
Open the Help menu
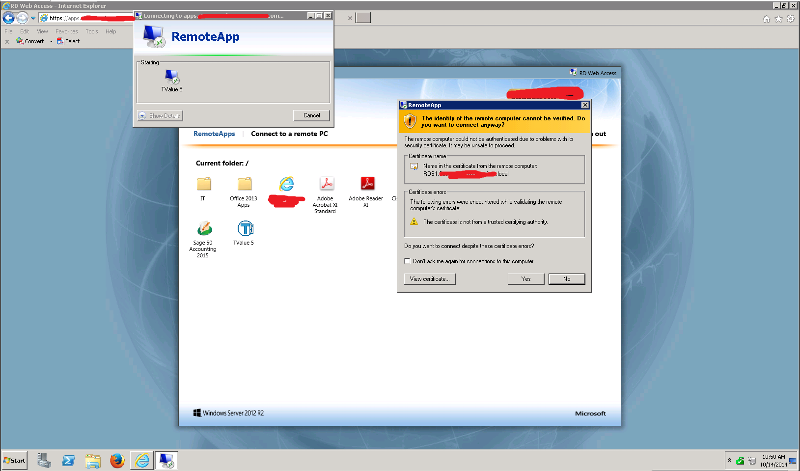pos(111,31)
